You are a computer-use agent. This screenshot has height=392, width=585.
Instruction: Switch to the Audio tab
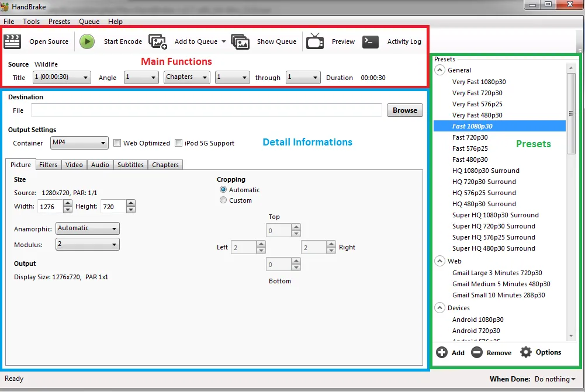pyautogui.click(x=100, y=165)
